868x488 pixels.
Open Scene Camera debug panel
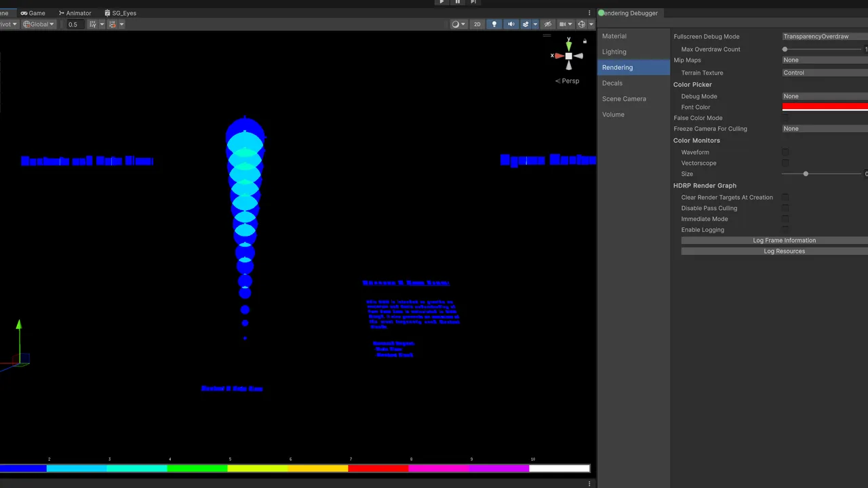633,98
